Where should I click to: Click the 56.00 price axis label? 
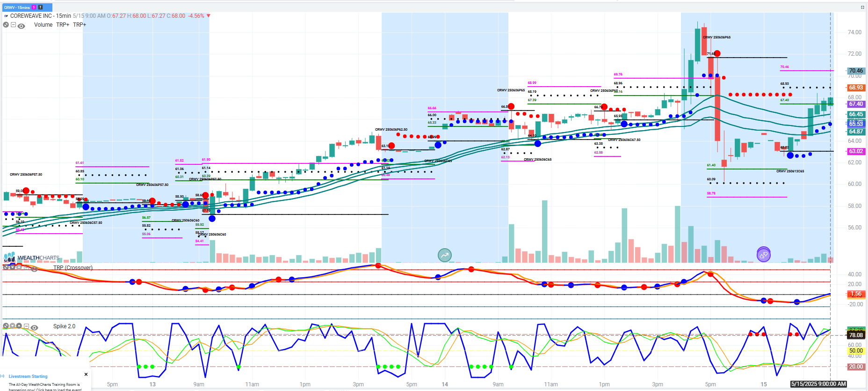click(854, 228)
